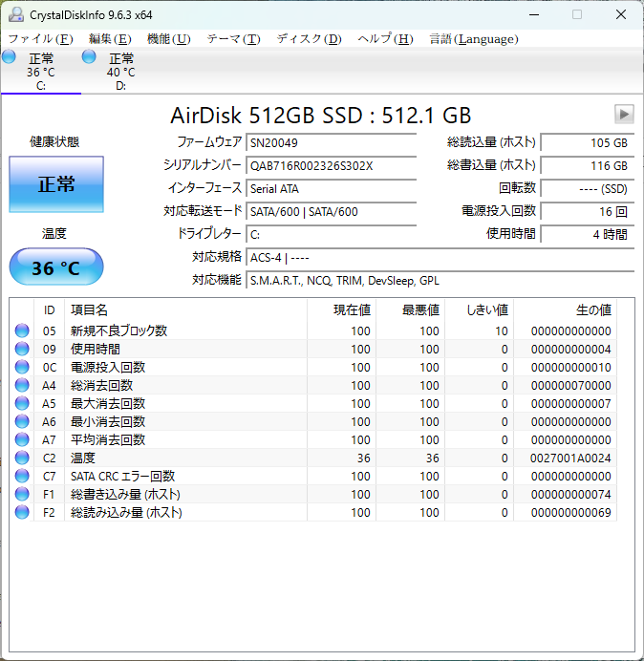644x661 pixels.
Task: Click blue status circle for drive D:
Action: click(x=89, y=56)
